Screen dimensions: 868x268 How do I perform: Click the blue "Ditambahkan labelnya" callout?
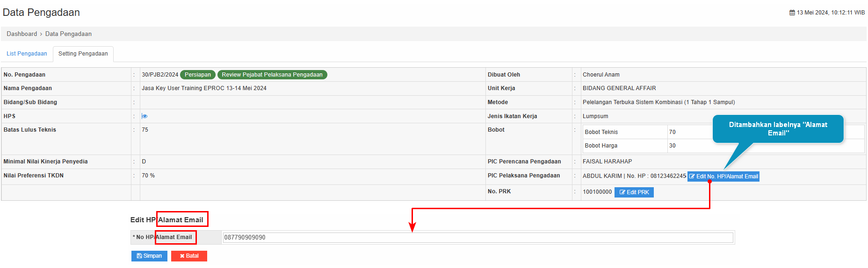click(778, 129)
